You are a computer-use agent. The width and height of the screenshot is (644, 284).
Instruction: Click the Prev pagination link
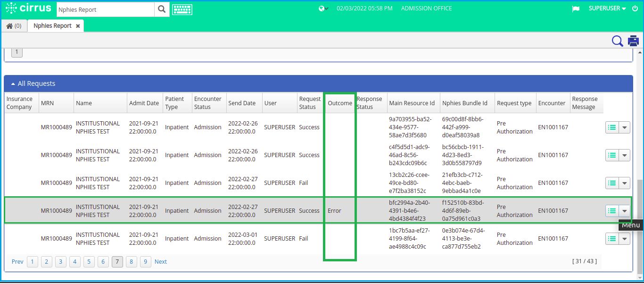[17, 262]
